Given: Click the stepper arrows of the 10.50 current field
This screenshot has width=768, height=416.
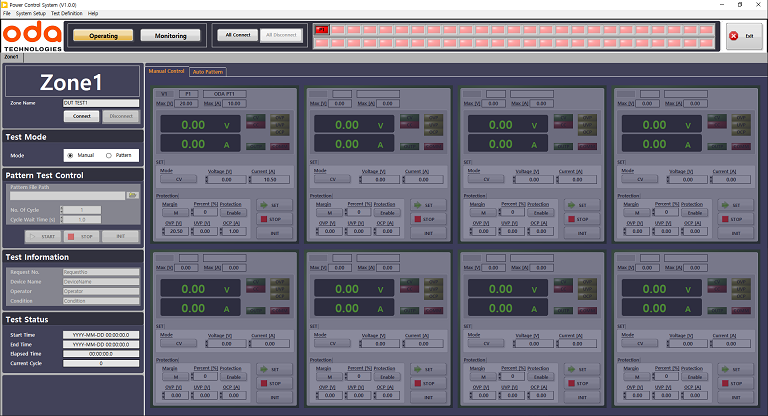Looking at the screenshot, I should click(x=250, y=180).
